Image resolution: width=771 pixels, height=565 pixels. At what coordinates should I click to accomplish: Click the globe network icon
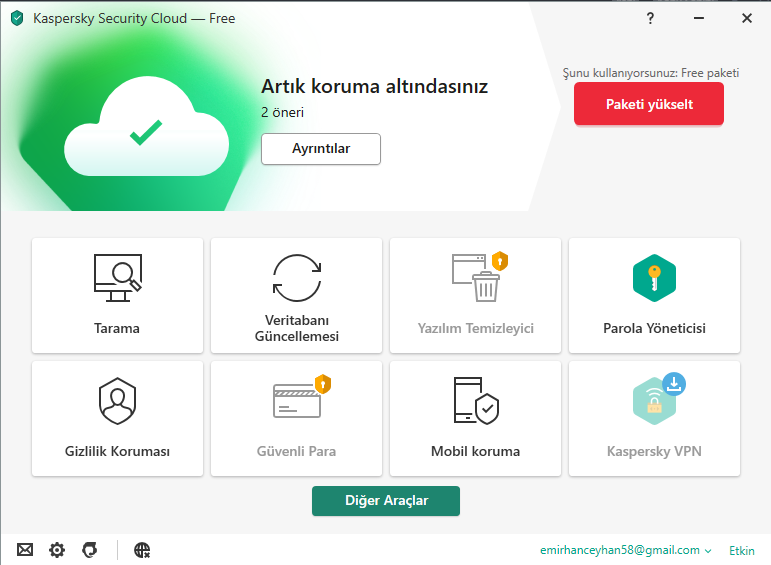click(x=142, y=550)
